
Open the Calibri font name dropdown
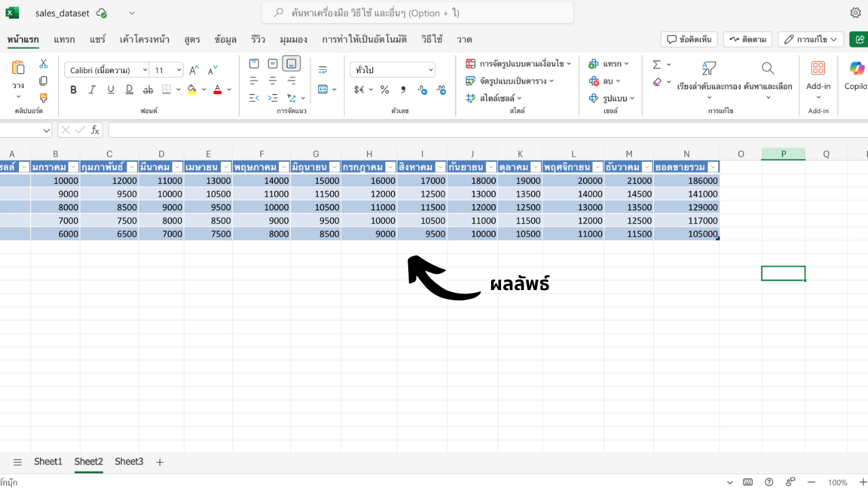click(x=107, y=70)
